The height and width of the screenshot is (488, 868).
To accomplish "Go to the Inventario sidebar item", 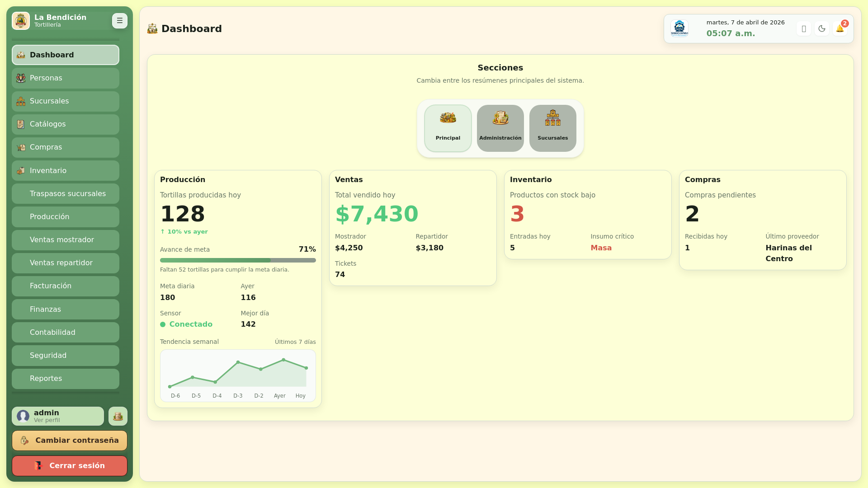I will (x=66, y=171).
